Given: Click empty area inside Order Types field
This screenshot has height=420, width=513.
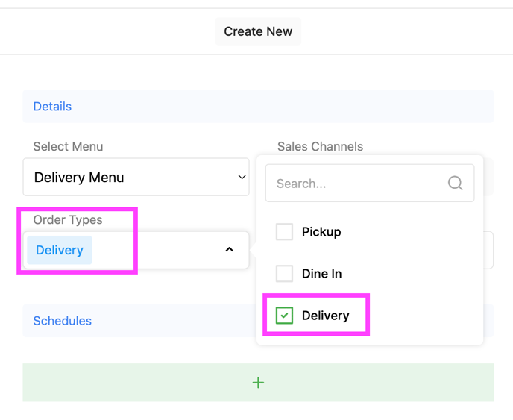Looking at the screenshot, I should click(x=157, y=251).
